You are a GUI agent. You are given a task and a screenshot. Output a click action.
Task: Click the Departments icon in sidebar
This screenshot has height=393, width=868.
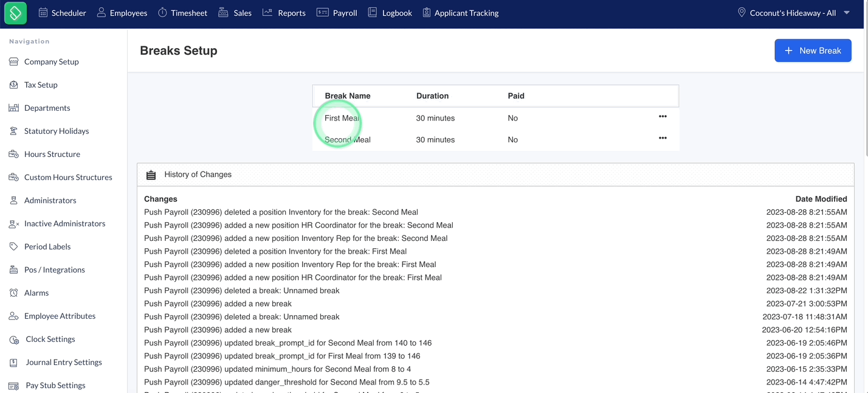13,108
